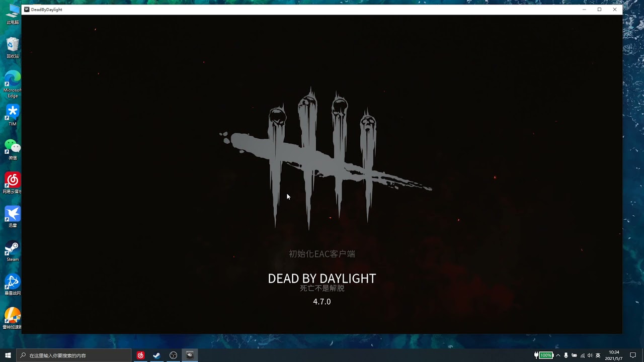The image size is (644, 362).
Task: Select the Blizzard Battle.net (暴雪战网) shortcut
Action: click(x=13, y=285)
